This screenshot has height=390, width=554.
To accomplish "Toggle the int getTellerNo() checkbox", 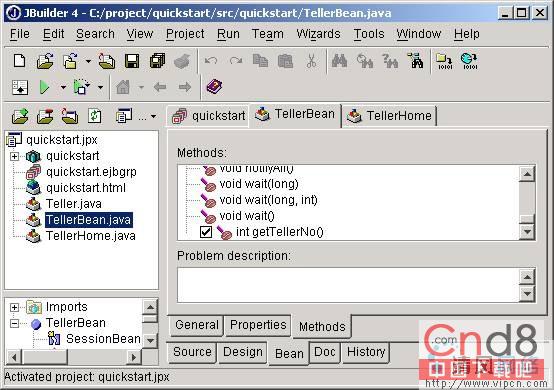I will 206,232.
